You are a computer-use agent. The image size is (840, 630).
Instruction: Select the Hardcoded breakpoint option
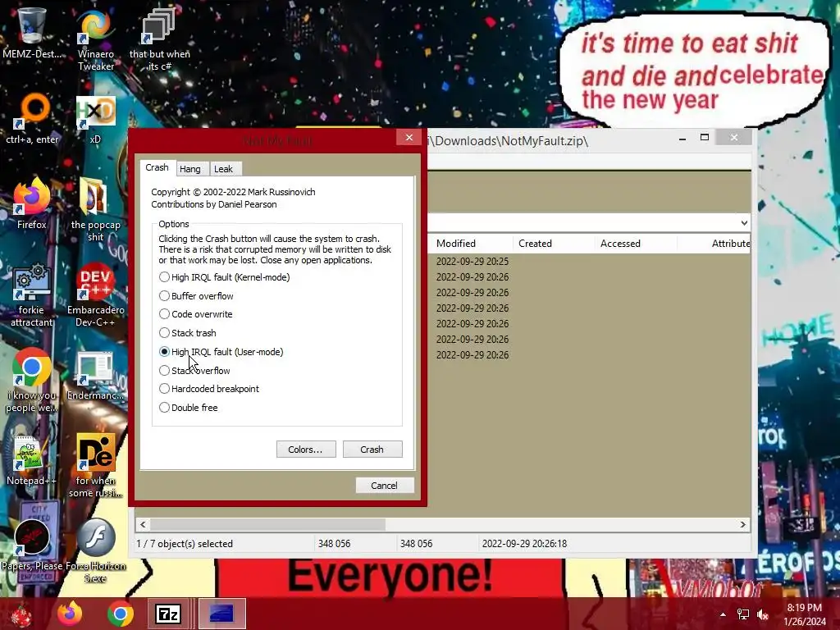click(x=209, y=388)
